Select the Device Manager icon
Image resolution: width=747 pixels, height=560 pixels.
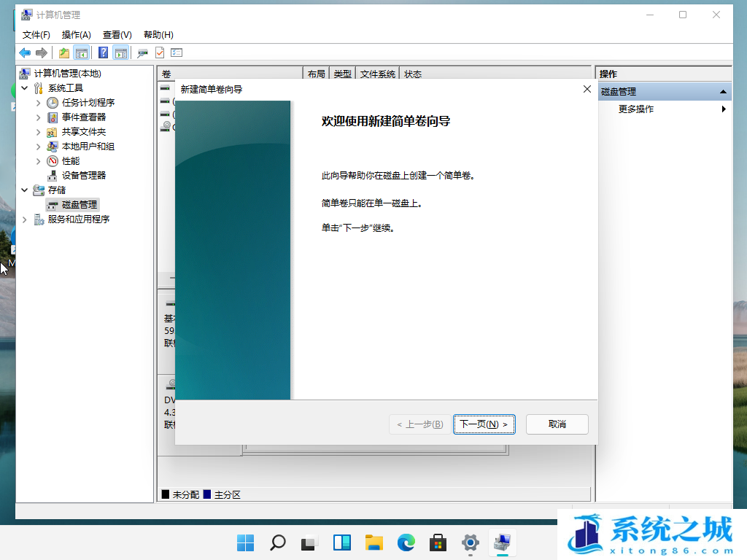(x=53, y=176)
